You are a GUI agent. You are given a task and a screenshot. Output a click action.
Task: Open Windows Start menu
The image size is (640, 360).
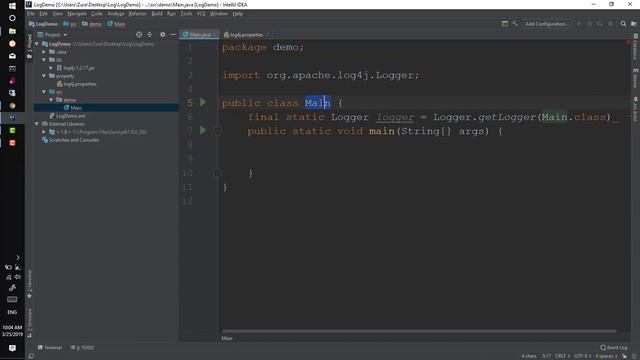coord(12,6)
